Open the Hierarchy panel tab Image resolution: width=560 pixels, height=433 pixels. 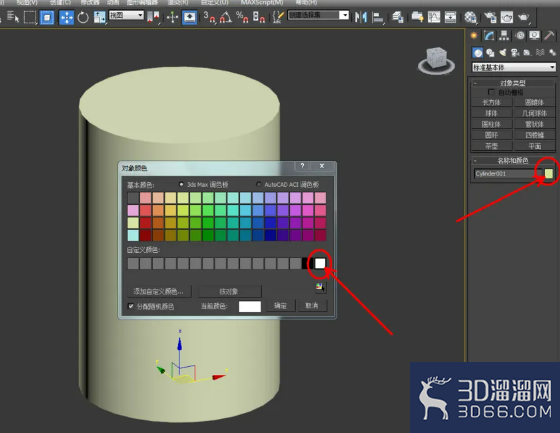click(504, 35)
